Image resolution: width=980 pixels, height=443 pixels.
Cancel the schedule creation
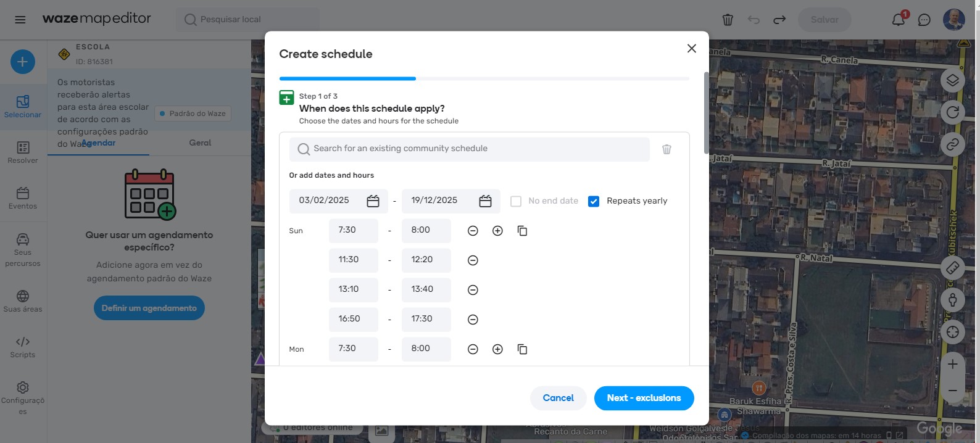click(558, 398)
